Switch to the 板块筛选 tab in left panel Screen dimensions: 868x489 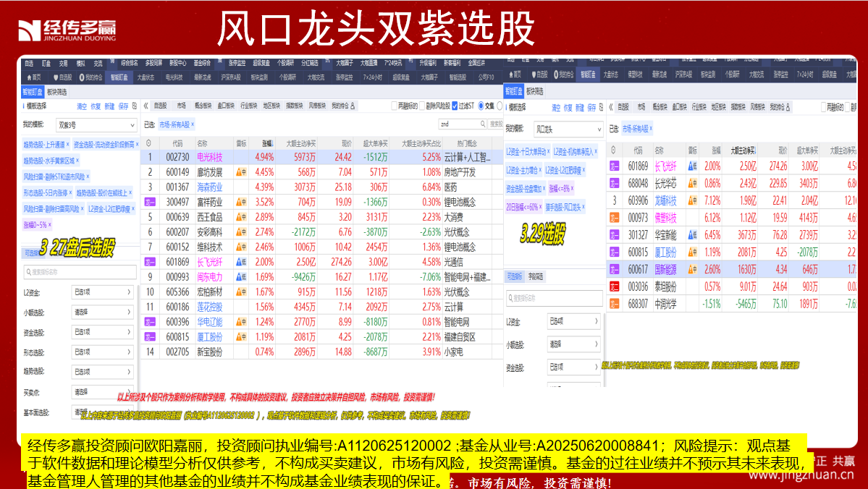click(x=56, y=92)
